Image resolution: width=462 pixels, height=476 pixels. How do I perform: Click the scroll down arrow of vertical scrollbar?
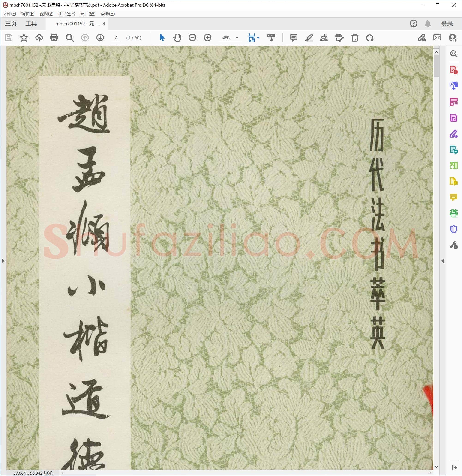tap(436, 467)
